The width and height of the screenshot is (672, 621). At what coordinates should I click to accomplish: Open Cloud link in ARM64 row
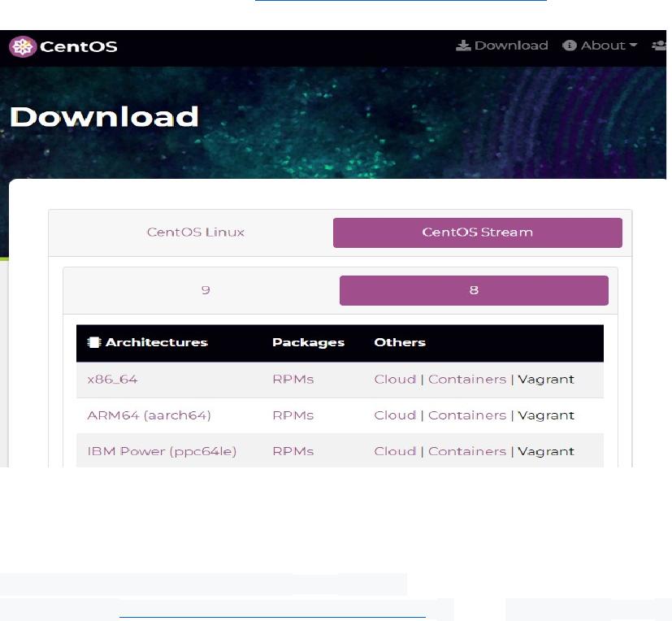pos(395,415)
